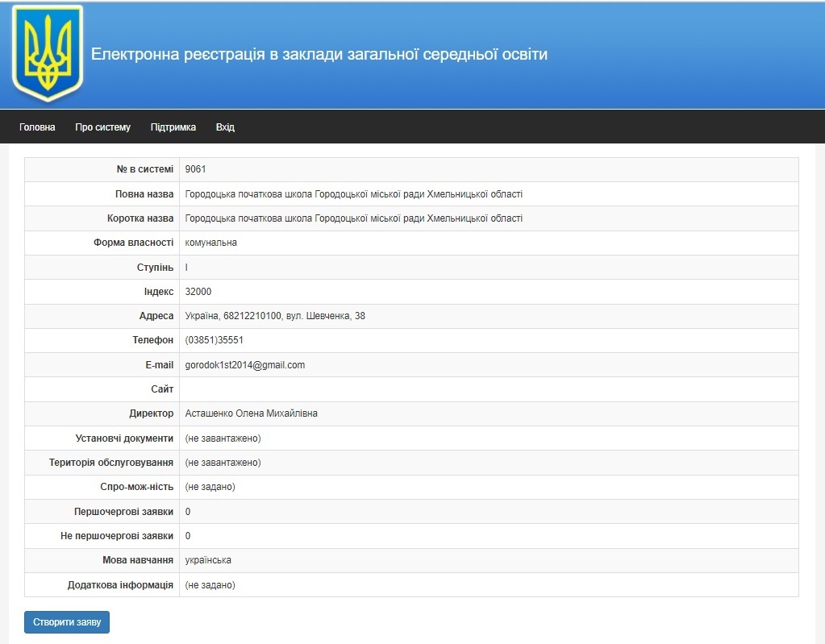Click the Першочергові заявки label
The height and width of the screenshot is (644, 825).
click(123, 512)
